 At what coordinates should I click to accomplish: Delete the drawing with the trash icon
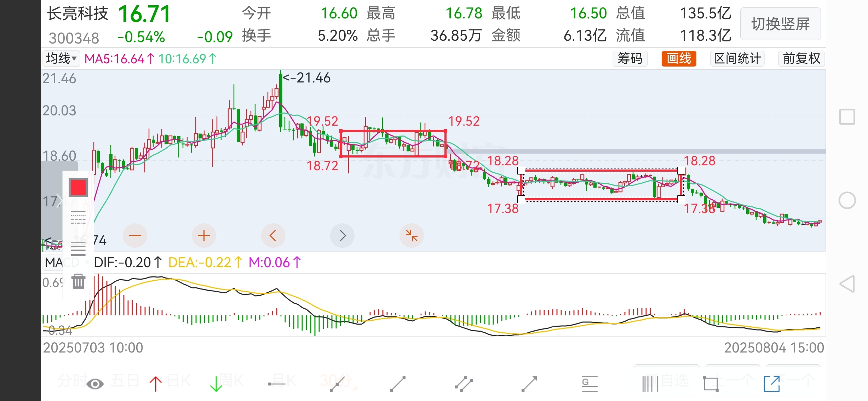click(78, 281)
